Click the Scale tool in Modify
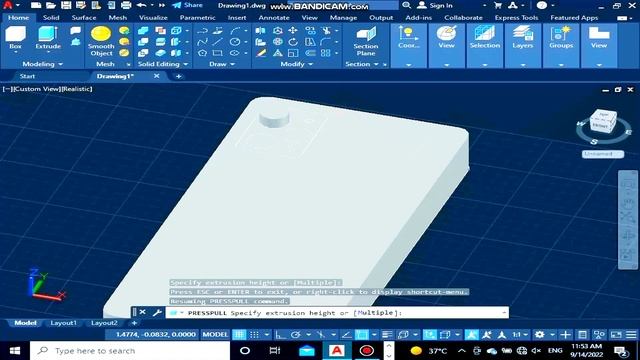This screenshot has height=360, width=640. pyautogui.click(x=293, y=53)
